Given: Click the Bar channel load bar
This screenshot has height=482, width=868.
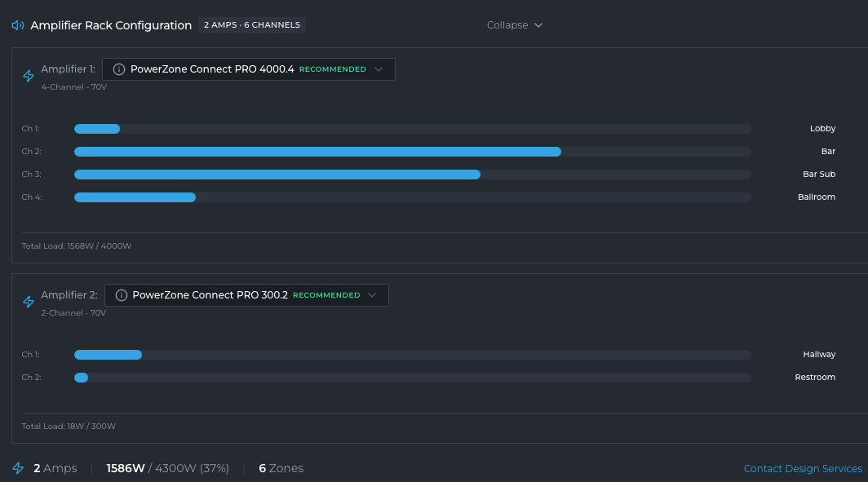Looking at the screenshot, I should click(413, 152).
